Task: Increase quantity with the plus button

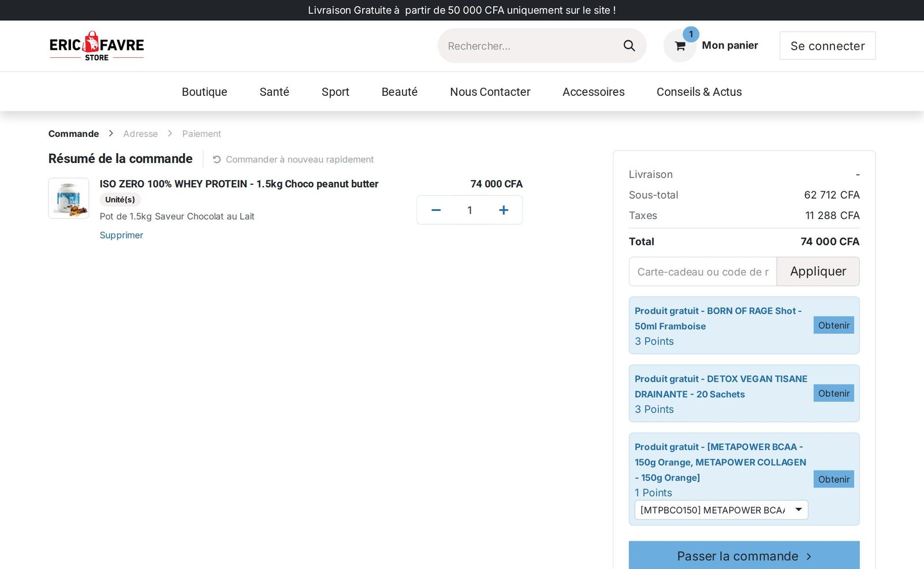Action: (504, 210)
